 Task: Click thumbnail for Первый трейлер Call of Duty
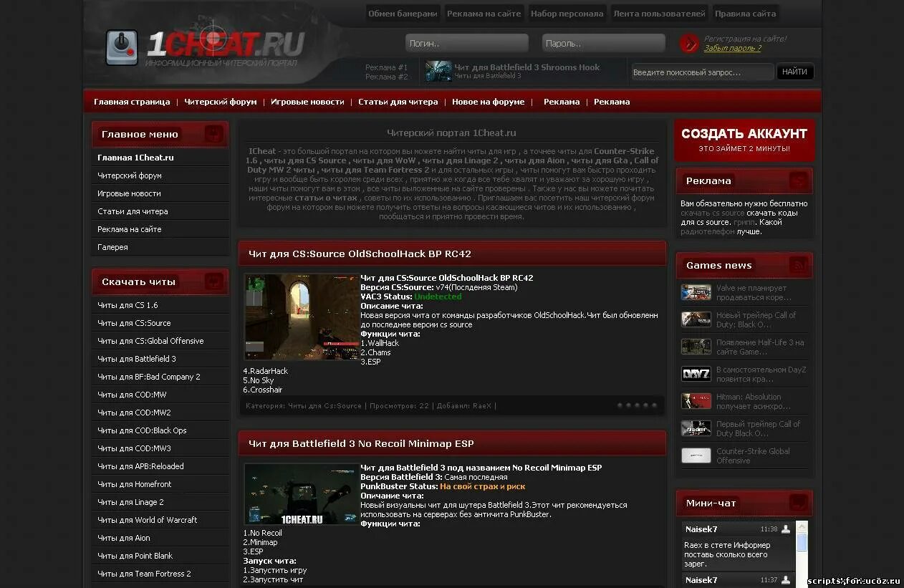click(696, 428)
